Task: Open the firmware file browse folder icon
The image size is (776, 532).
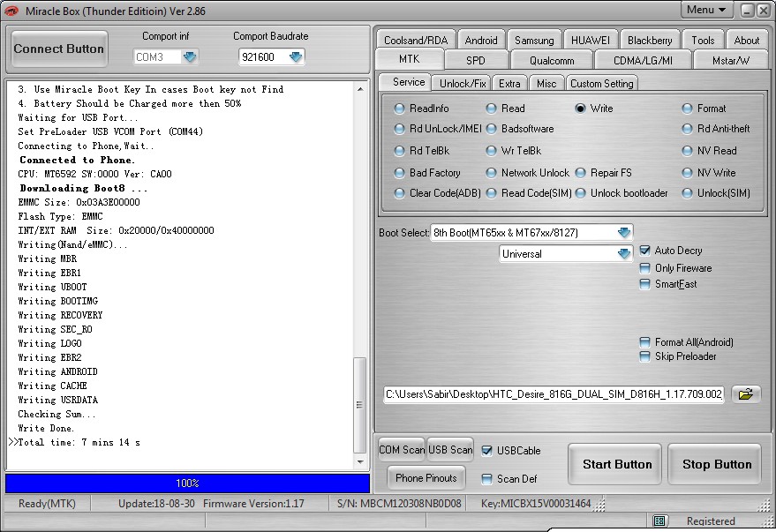Action: (x=746, y=394)
